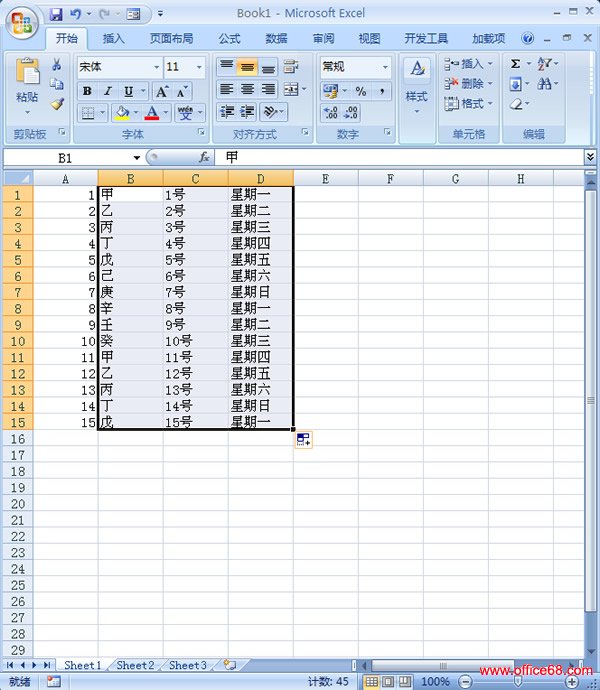The image size is (600, 690).
Task: Increase decimal places
Action: click(x=330, y=113)
